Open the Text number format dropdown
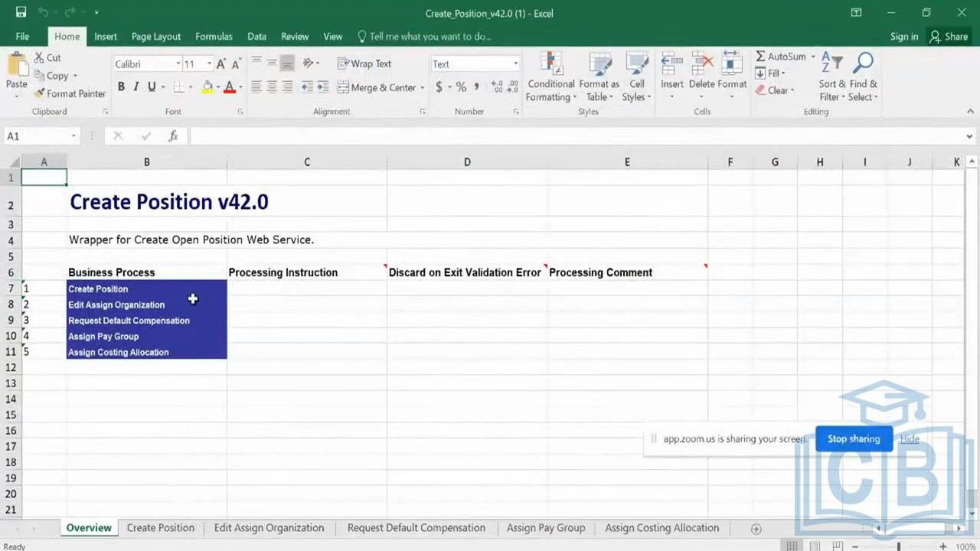This screenshot has width=980, height=551. [515, 64]
